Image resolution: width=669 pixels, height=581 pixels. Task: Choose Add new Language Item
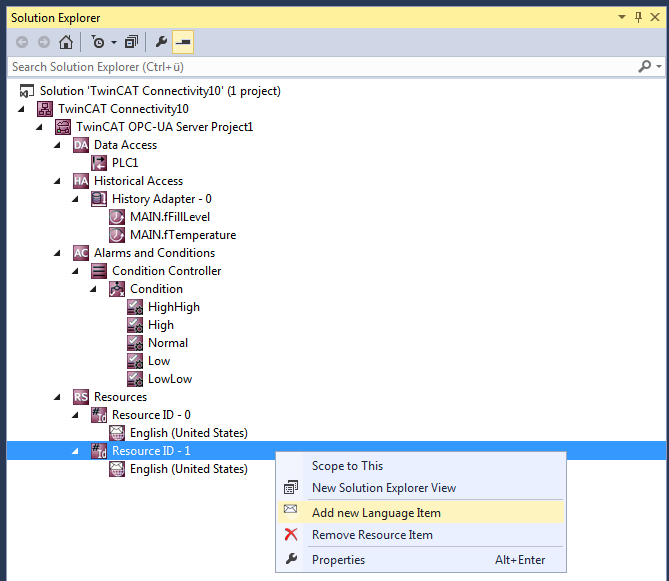(x=421, y=512)
